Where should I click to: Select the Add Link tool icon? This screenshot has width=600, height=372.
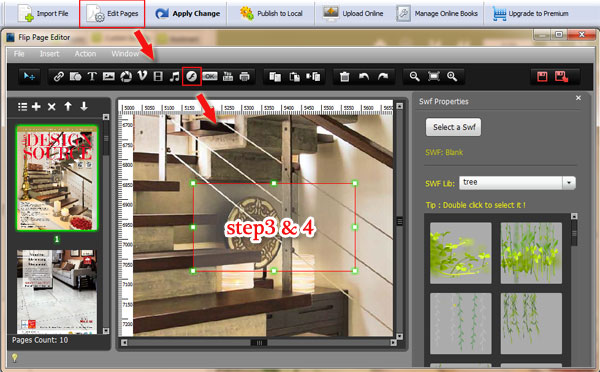[x=59, y=77]
